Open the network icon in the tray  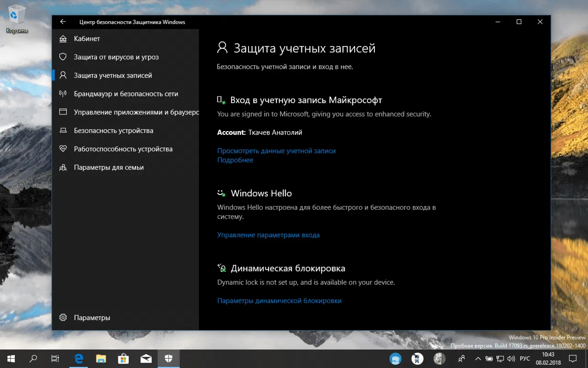(500, 358)
